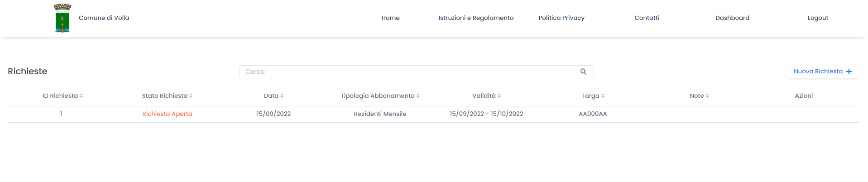This screenshot has height=182, width=868.
Task: Click the Richiesta Aperta status link
Action: click(167, 114)
